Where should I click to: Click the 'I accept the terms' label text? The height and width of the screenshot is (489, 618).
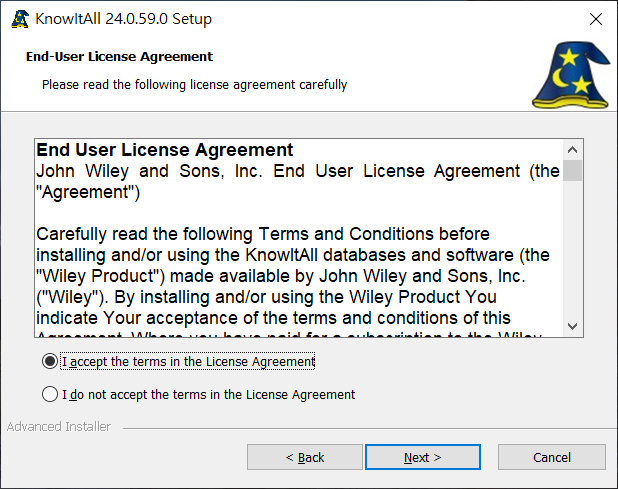188,361
